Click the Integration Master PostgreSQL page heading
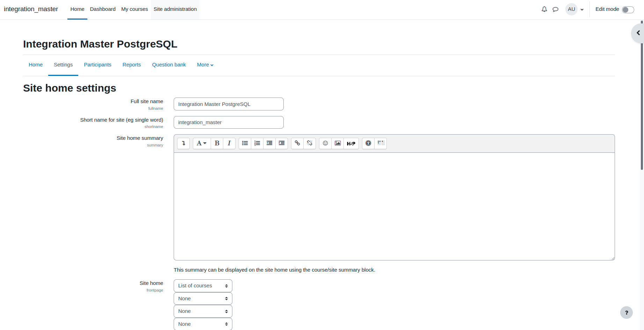 (x=100, y=44)
